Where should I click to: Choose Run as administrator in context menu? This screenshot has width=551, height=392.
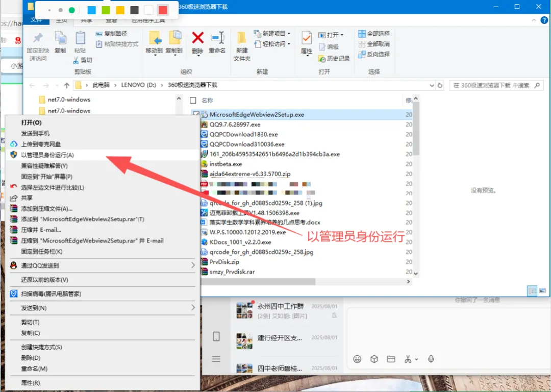point(102,155)
